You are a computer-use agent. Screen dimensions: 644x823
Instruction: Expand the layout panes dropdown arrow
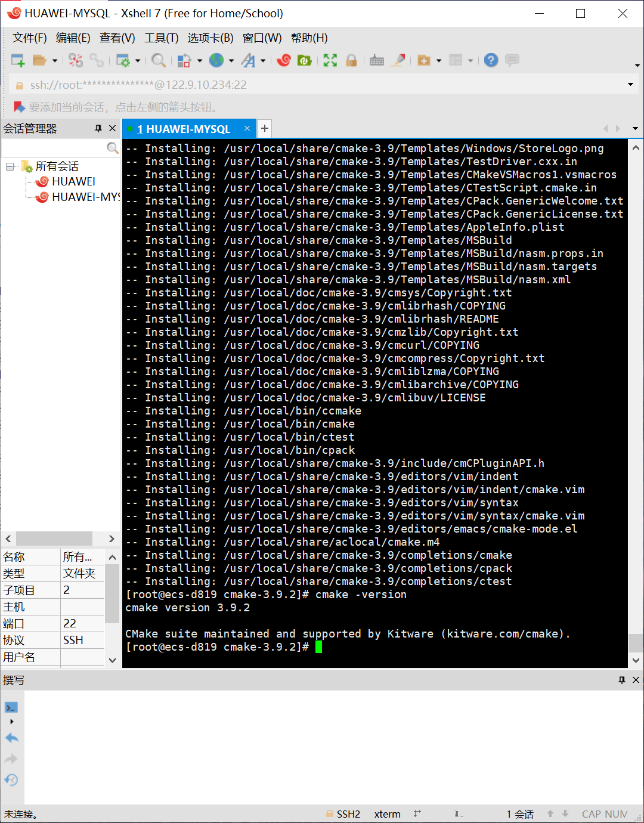[470, 60]
